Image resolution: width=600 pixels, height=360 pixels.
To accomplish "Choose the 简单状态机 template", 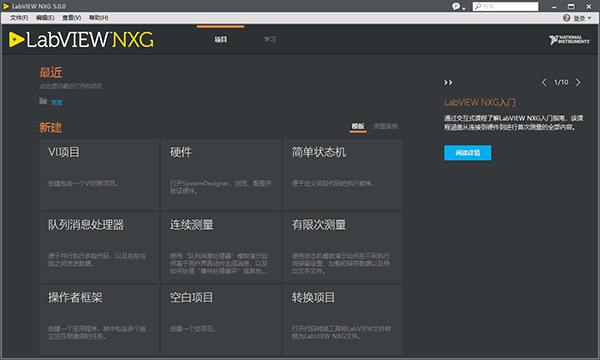I will [x=343, y=174].
